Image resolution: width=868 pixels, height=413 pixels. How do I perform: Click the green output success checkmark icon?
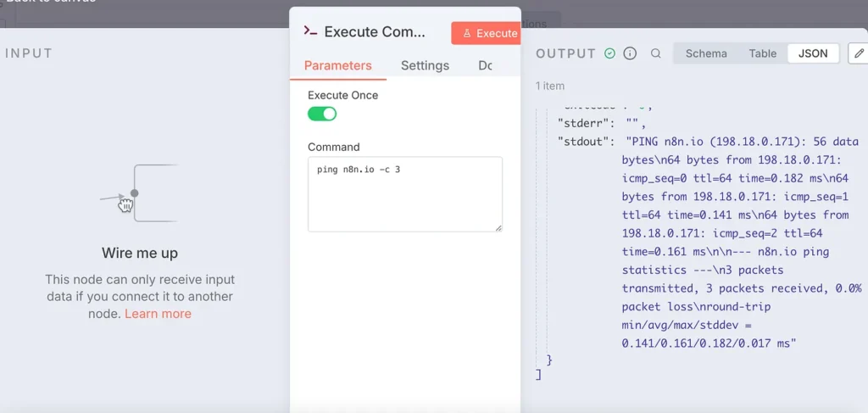[609, 53]
